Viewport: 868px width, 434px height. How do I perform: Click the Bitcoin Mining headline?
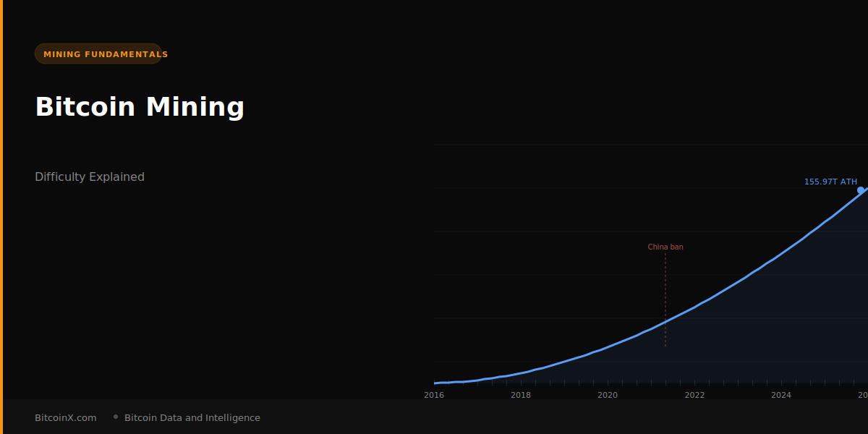click(x=140, y=107)
